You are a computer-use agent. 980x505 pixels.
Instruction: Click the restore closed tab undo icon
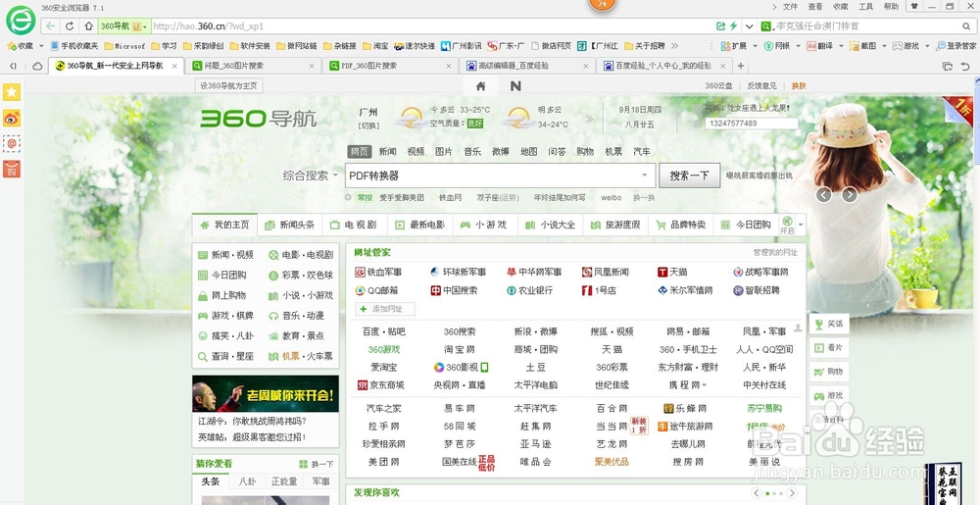coord(965,67)
